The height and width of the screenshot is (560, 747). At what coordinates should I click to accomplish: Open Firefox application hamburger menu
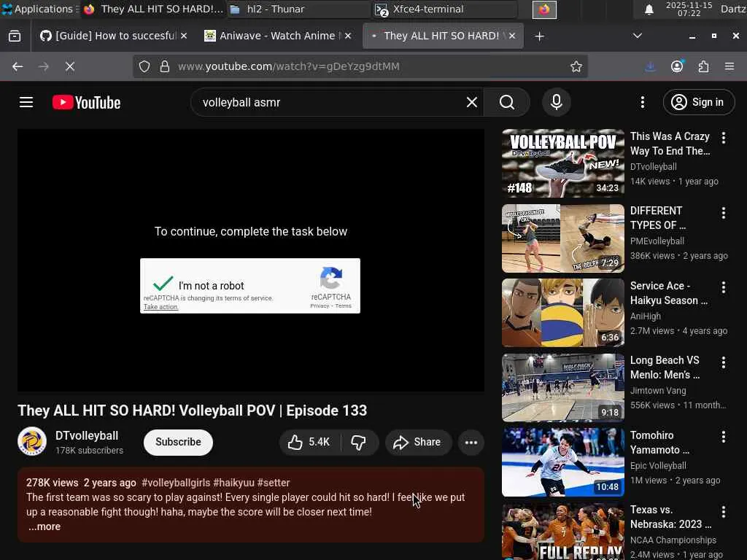(729, 66)
